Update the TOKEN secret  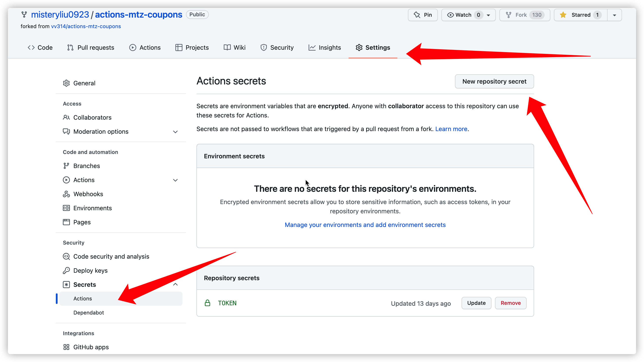[476, 303]
